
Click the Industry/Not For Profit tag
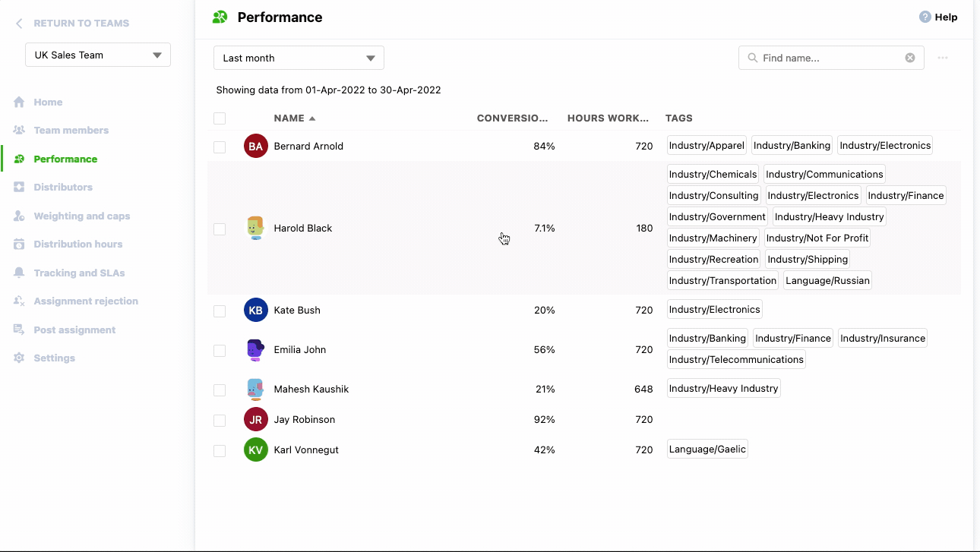click(817, 238)
